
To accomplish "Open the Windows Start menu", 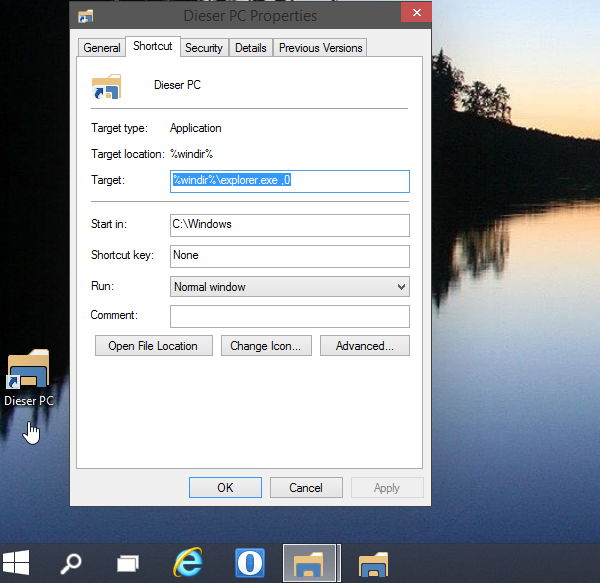I will tap(15, 562).
